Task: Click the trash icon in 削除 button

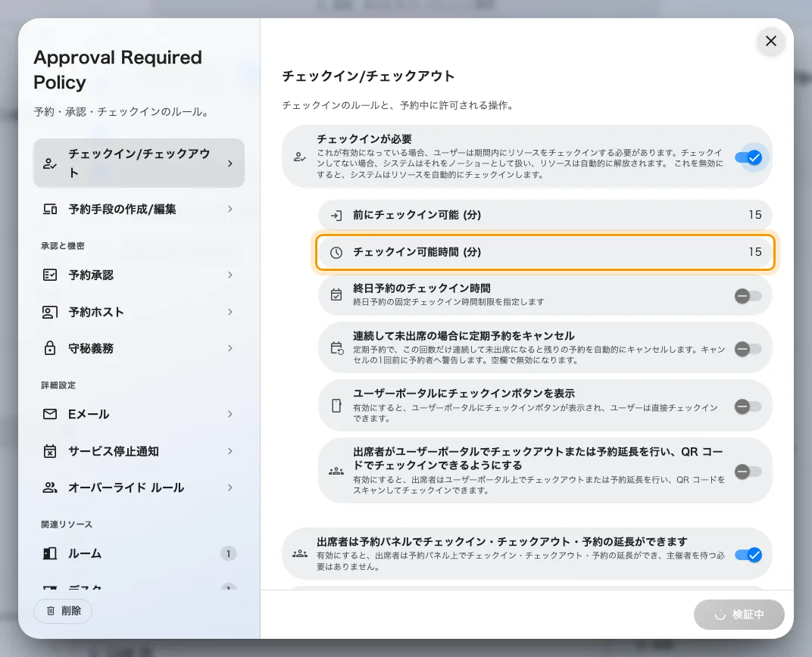Action: tap(51, 611)
